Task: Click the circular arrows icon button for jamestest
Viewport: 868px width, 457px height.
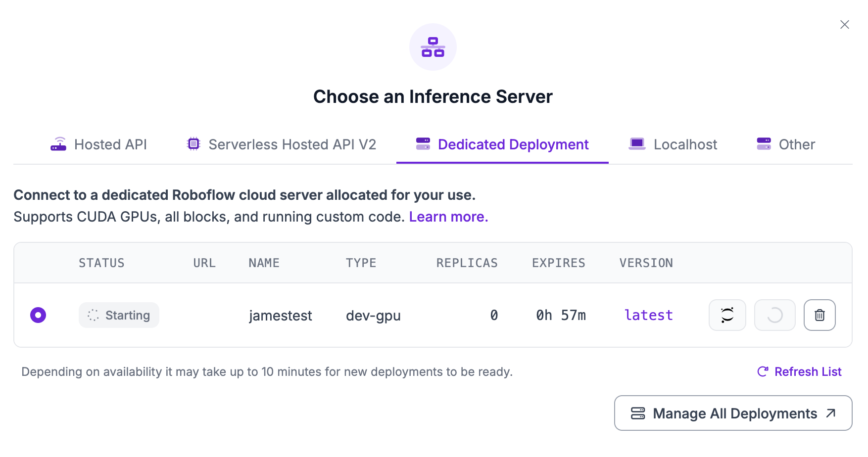Action: 727,315
